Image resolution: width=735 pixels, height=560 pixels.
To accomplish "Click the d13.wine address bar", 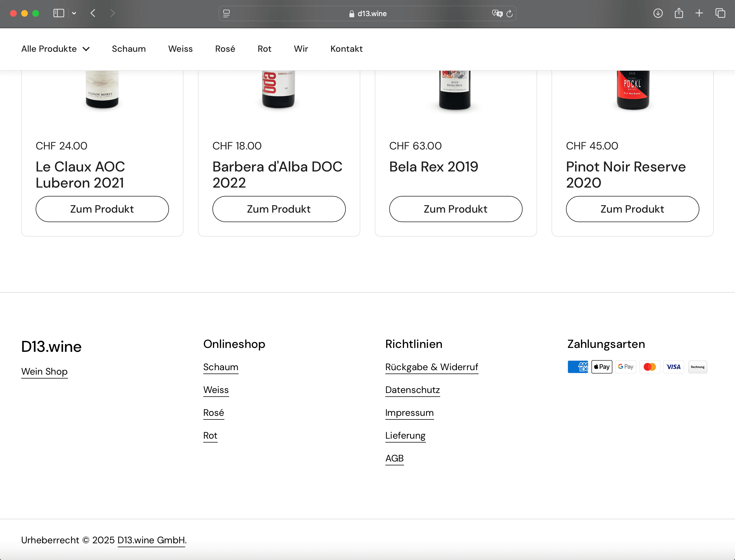I will coord(367,13).
